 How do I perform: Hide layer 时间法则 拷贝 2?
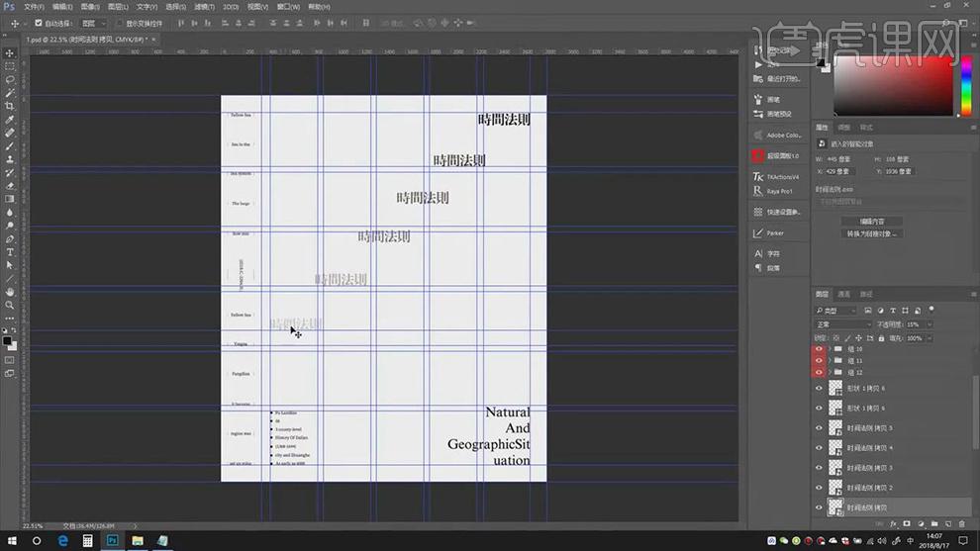[x=819, y=488]
